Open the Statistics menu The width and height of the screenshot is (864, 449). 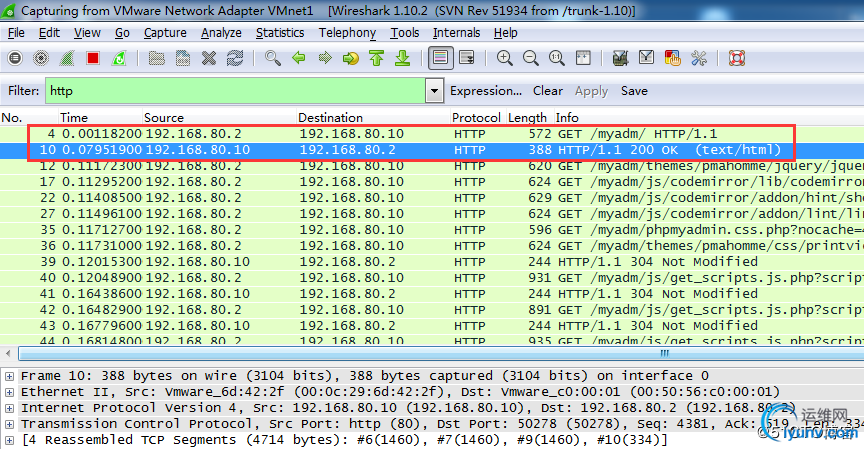(280, 33)
